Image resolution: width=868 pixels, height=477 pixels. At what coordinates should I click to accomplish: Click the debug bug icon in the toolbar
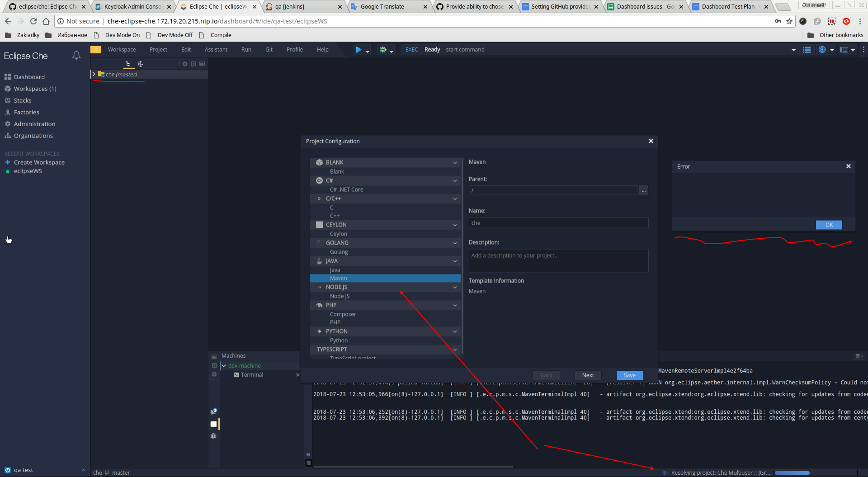[383, 50]
